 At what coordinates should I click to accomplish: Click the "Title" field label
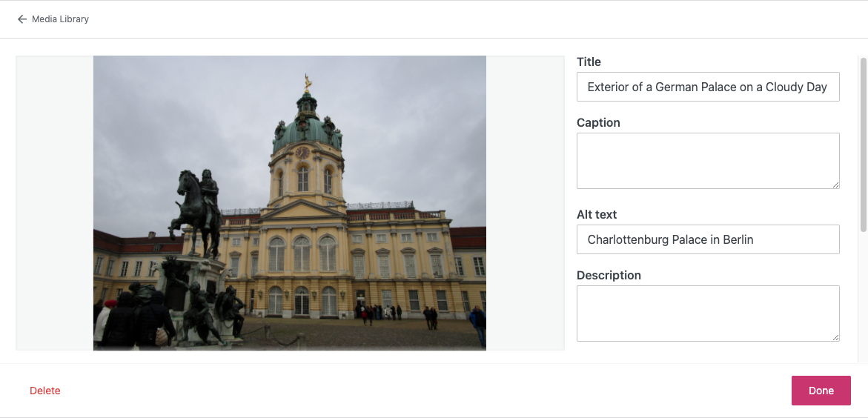pos(589,62)
